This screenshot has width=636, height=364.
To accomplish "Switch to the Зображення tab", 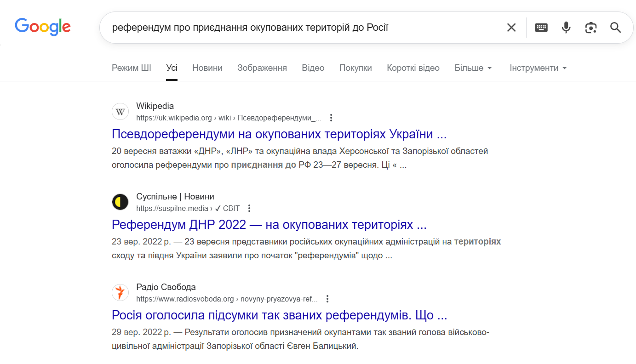I will point(262,68).
